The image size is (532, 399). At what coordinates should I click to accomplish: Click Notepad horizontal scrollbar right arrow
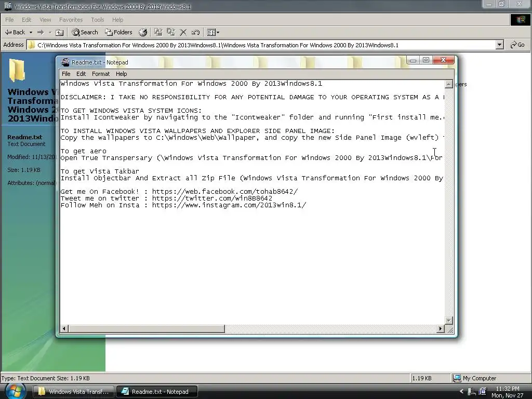441,328
